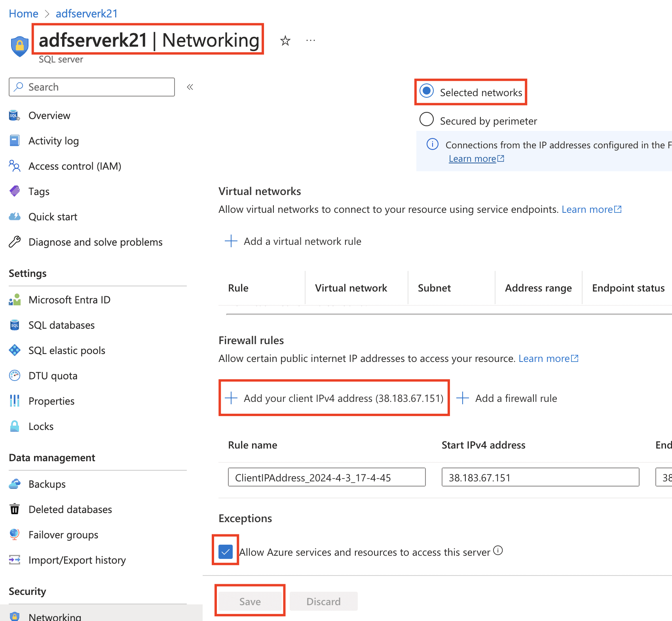Click info icon beside Allow Azure services
Screen dimensions: 672x621
tap(498, 551)
